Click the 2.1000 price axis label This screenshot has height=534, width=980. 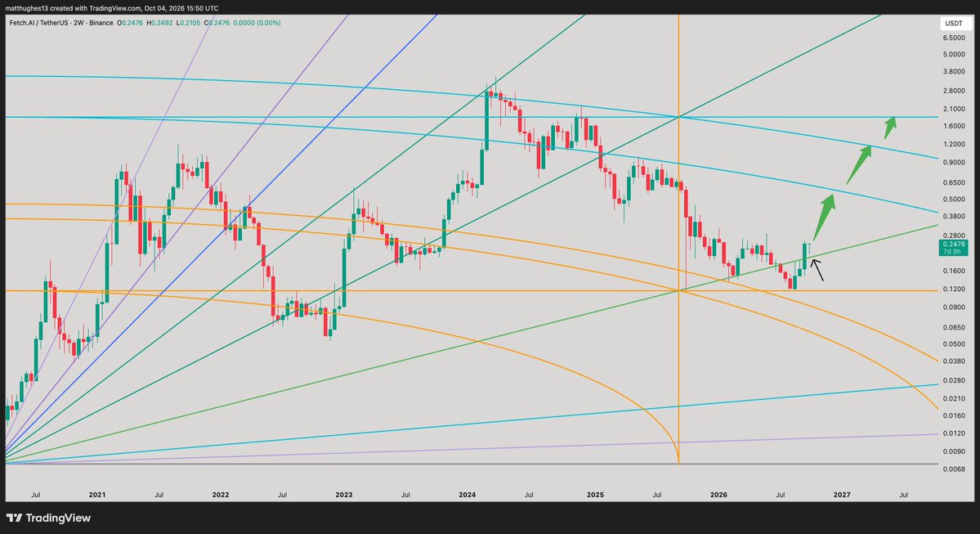954,109
